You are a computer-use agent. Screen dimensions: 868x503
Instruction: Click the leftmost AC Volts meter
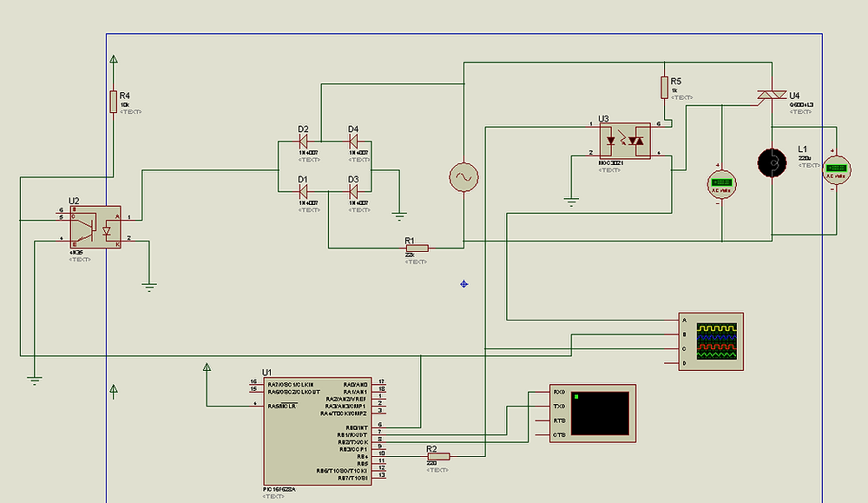pyautogui.click(x=720, y=184)
